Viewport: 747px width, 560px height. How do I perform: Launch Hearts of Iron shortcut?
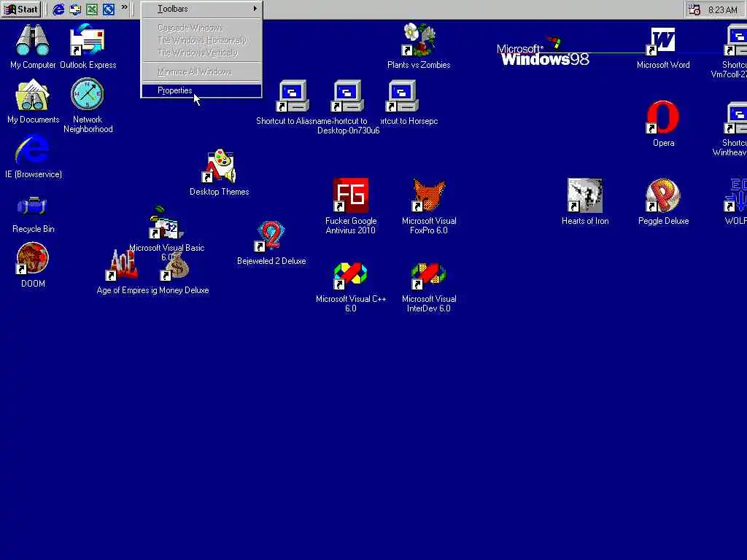click(x=585, y=201)
